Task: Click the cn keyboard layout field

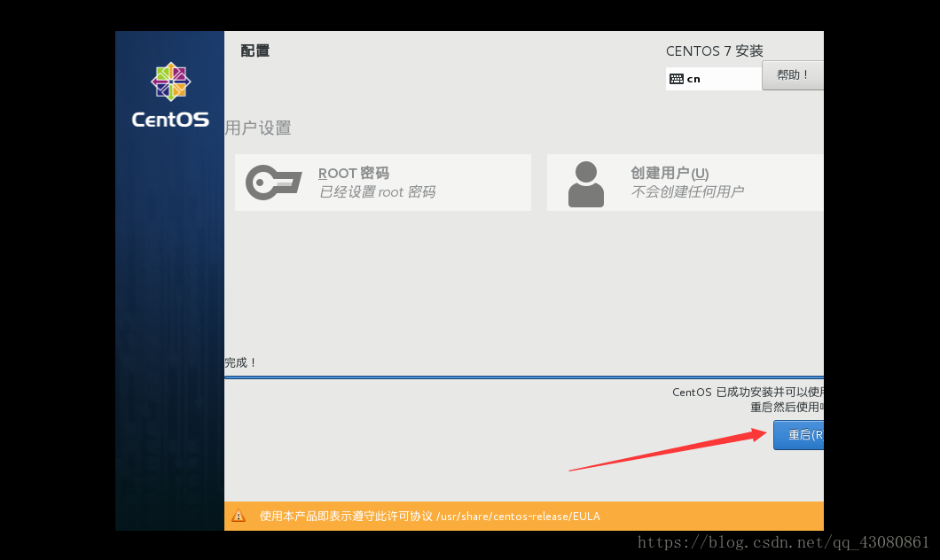Action: (713, 79)
